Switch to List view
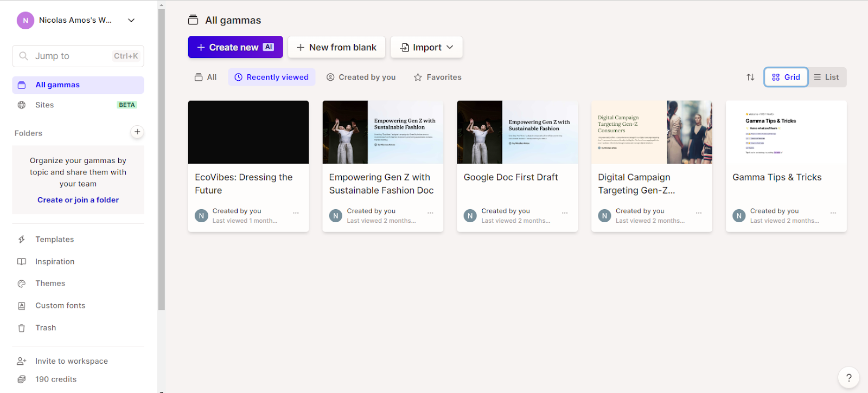This screenshot has width=868, height=393. tap(826, 78)
